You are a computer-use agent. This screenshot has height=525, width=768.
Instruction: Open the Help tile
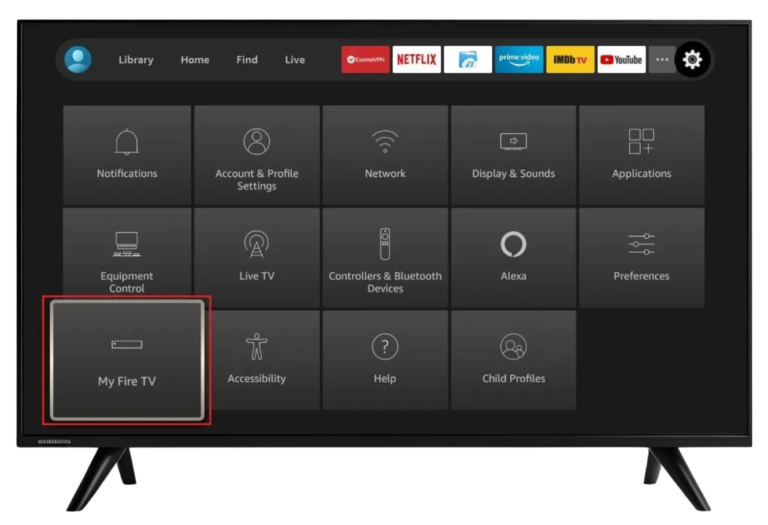(x=385, y=360)
